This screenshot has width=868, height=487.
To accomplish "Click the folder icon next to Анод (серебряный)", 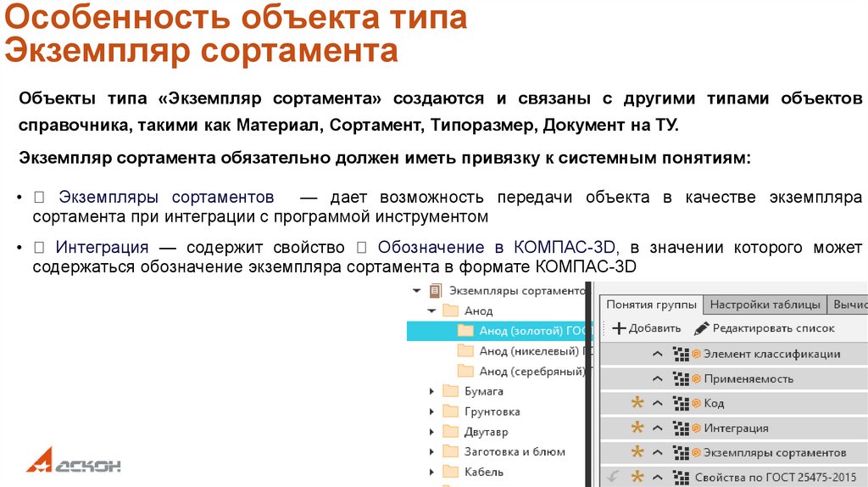I will pyautogui.click(x=465, y=371).
